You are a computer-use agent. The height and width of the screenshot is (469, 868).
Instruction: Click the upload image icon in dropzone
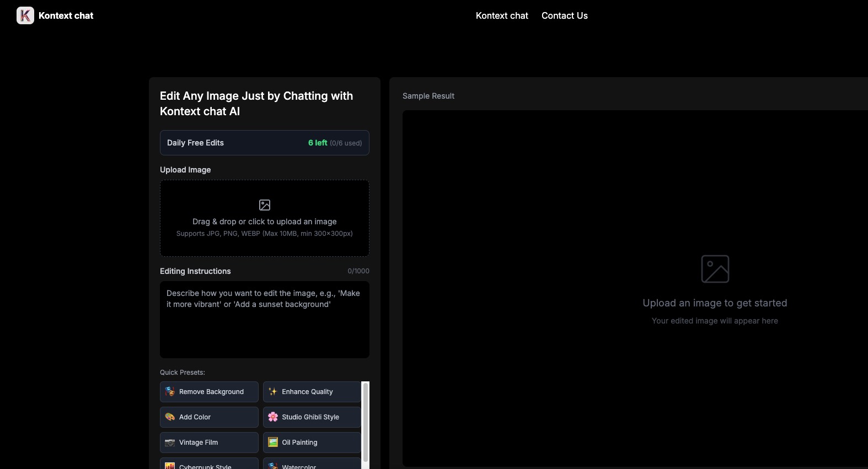click(265, 205)
